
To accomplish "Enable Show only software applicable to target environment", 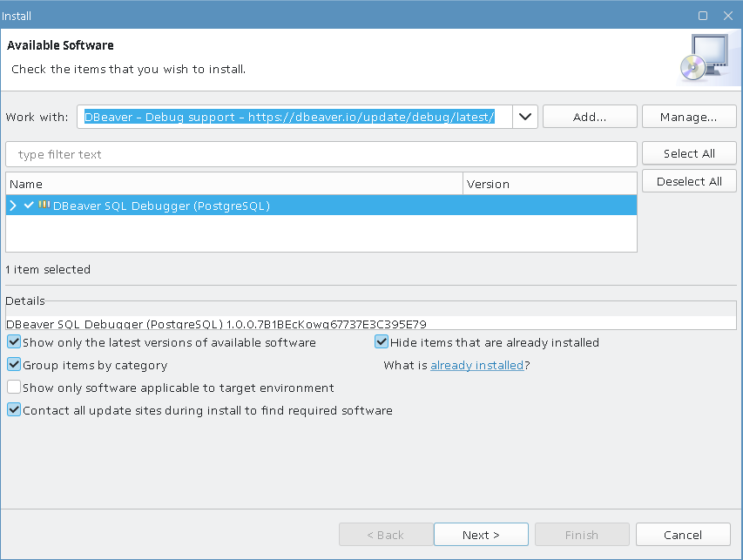I will 14,387.
